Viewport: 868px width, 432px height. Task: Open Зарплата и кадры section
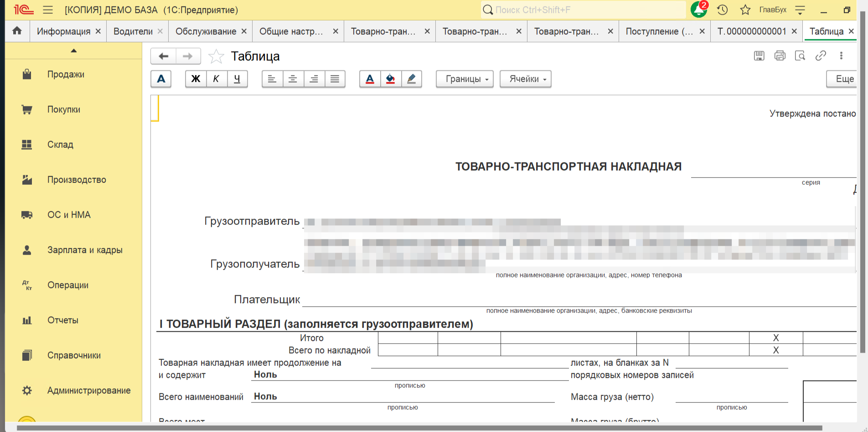point(85,250)
